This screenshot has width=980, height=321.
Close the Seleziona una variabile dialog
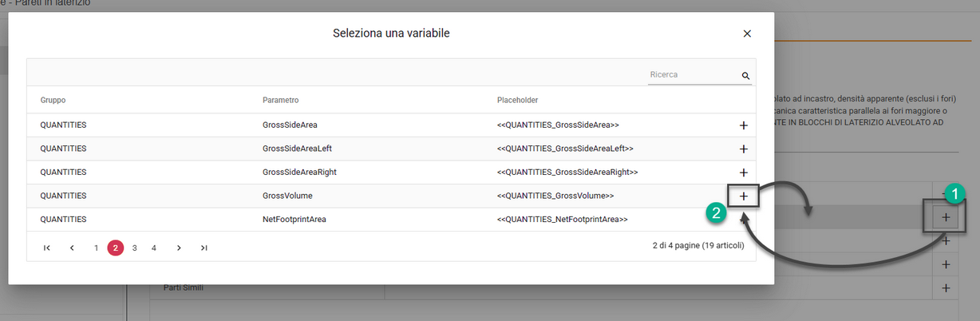[x=747, y=34]
